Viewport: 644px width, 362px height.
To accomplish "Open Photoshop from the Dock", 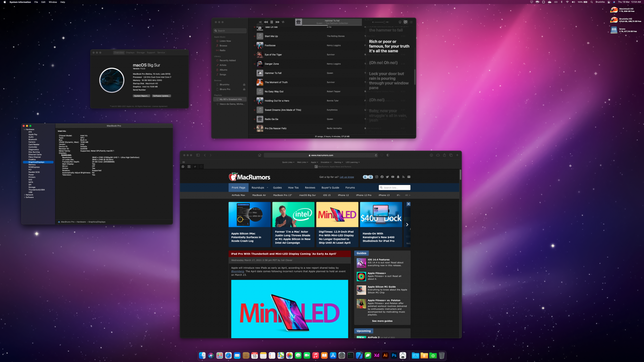I will [394, 356].
